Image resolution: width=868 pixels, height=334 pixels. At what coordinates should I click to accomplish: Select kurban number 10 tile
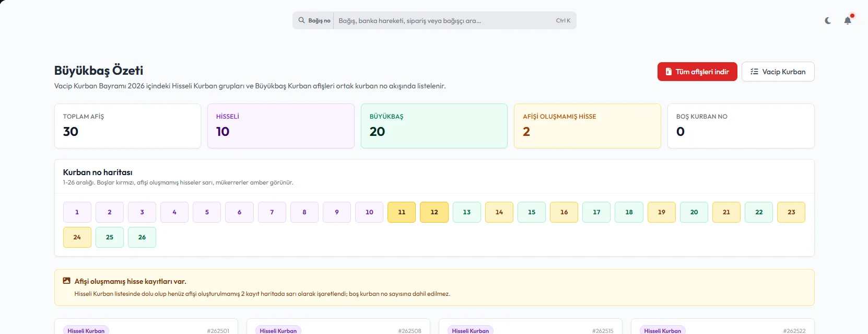pos(369,212)
